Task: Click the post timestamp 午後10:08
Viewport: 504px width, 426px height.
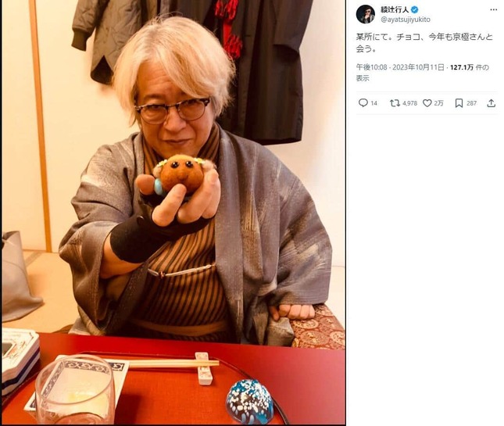Action: point(371,67)
